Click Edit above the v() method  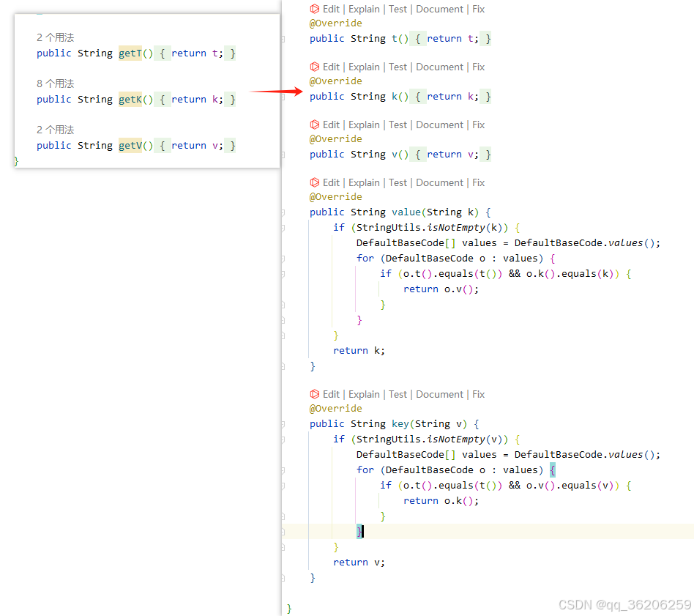[x=331, y=125]
